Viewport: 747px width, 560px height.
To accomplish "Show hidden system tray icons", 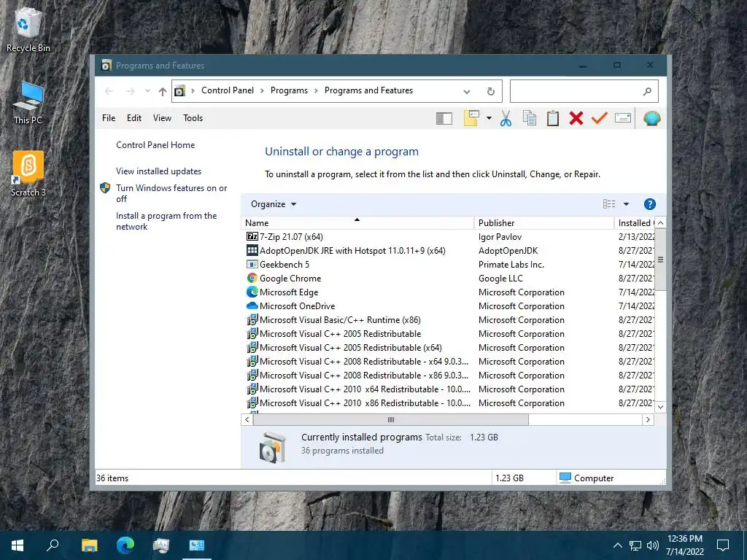I will (617, 545).
